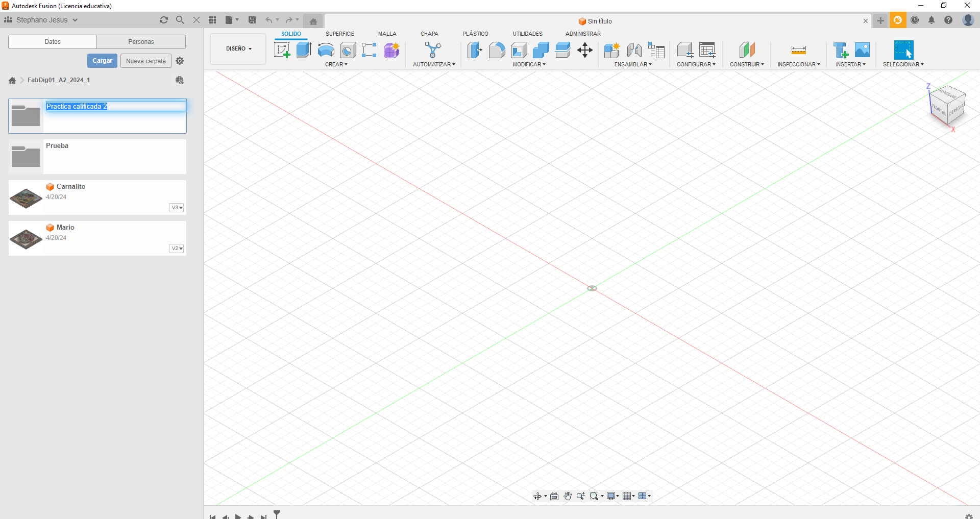Select the Fillet tool
This screenshot has width=980, height=519.
[497, 50]
